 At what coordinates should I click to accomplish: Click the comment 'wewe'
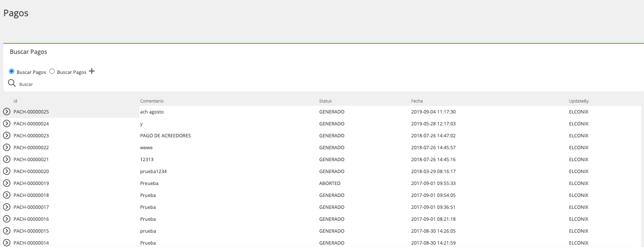(x=147, y=147)
